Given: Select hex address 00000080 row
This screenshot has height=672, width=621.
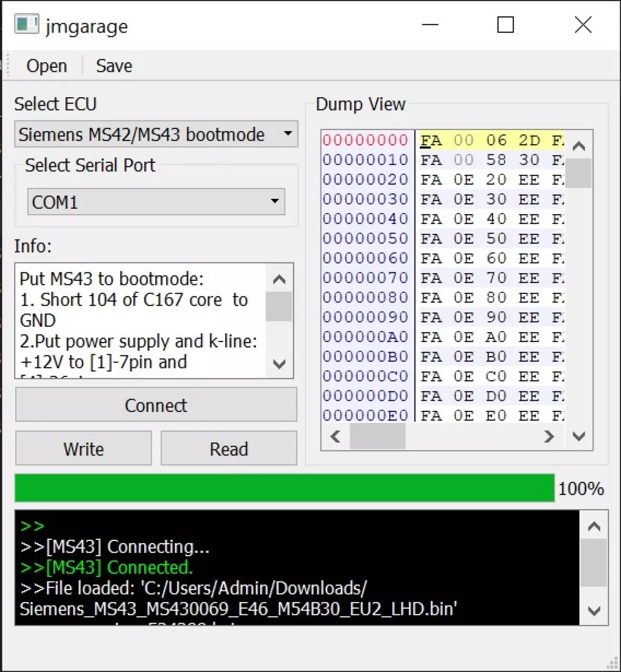Looking at the screenshot, I should [365, 297].
